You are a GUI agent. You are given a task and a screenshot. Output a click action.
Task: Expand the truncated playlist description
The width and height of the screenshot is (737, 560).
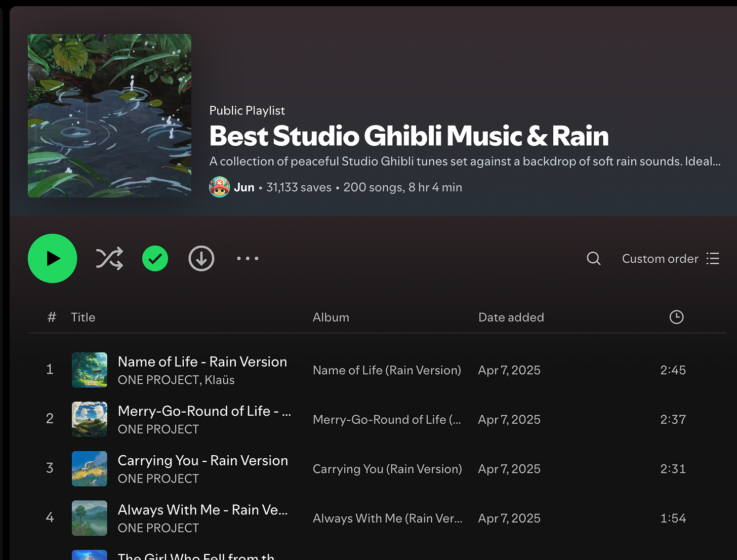[x=465, y=162]
